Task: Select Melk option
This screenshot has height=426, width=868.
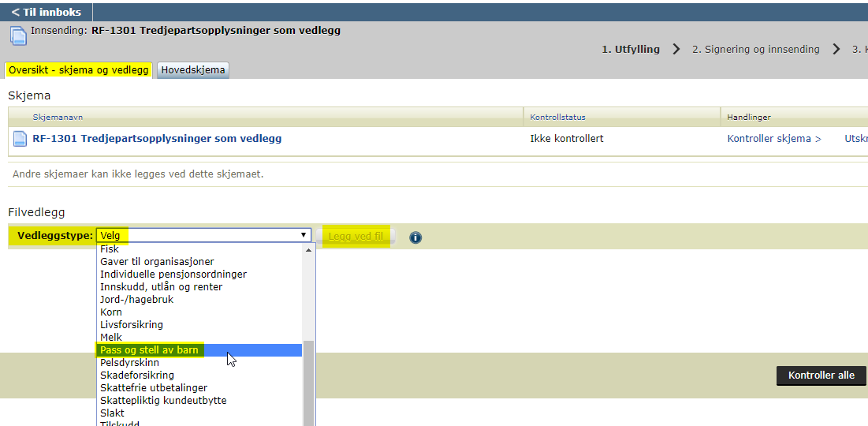Action: pyautogui.click(x=200, y=338)
